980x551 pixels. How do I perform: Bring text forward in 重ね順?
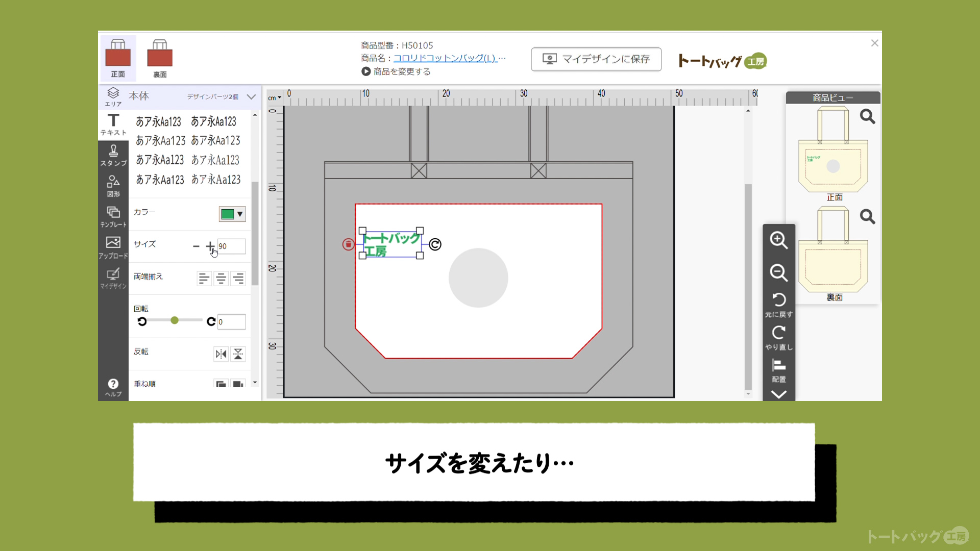(x=220, y=384)
